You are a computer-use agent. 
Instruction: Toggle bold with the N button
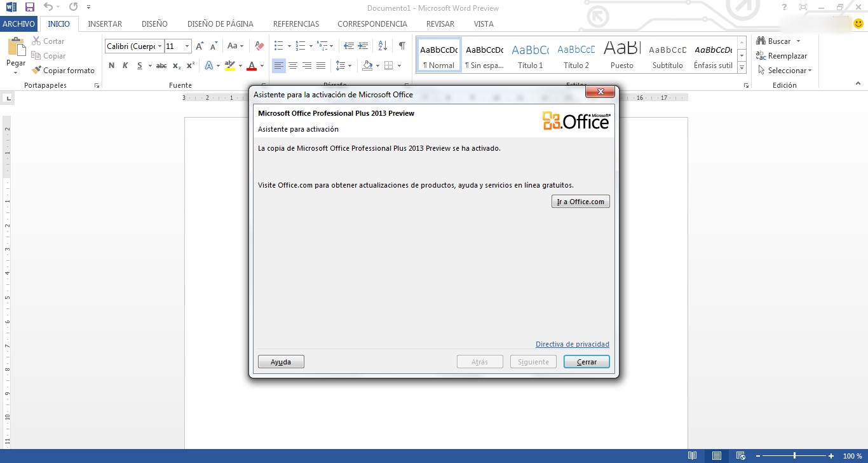click(112, 66)
